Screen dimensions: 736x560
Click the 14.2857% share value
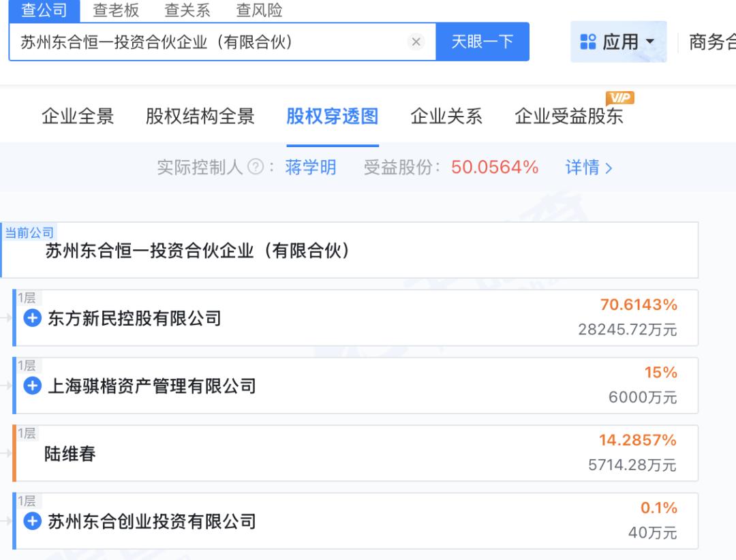[638, 440]
